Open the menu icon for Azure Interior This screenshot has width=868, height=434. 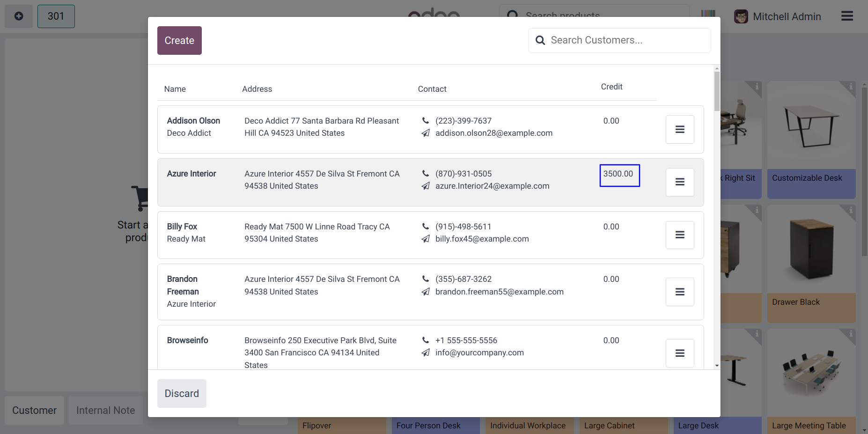[x=680, y=182]
